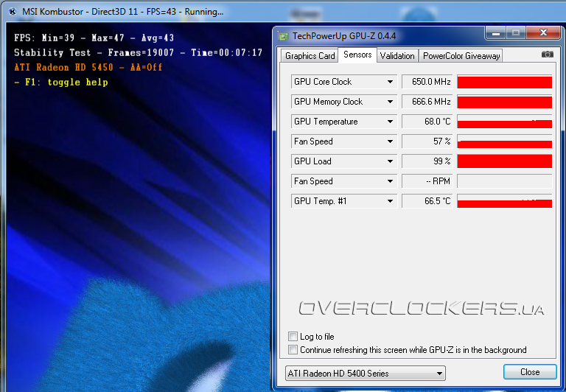Click the MSI Kombustor title bar icon
The height and width of the screenshot is (392, 566).
(x=13, y=12)
